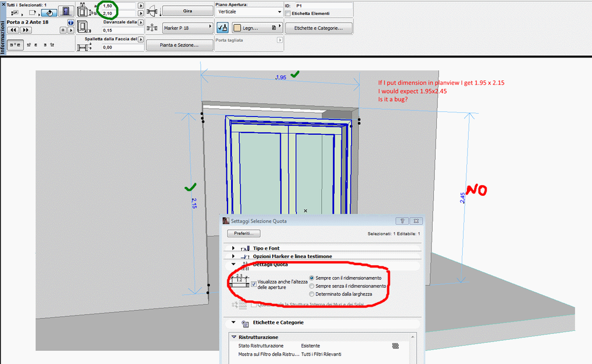Click the grid icon in Stato Ristrutturazione row
The height and width of the screenshot is (364, 592).
(395, 346)
